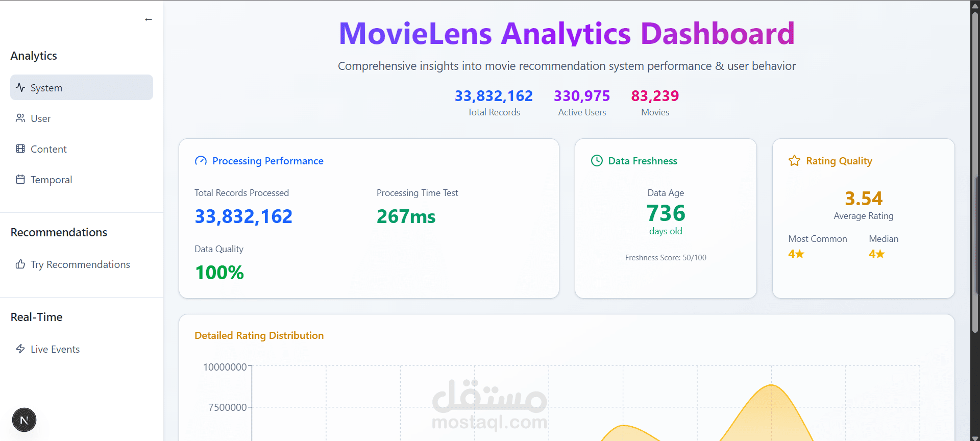The width and height of the screenshot is (980, 441).
Task: Open Live Events page
Action: (x=82, y=349)
